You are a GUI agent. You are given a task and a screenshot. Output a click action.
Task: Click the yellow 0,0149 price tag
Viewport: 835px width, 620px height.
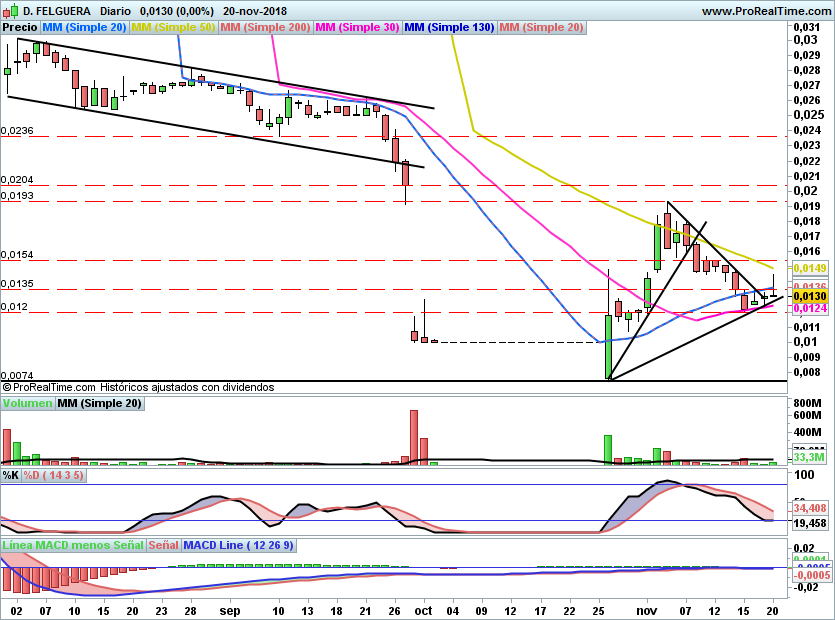(808, 268)
